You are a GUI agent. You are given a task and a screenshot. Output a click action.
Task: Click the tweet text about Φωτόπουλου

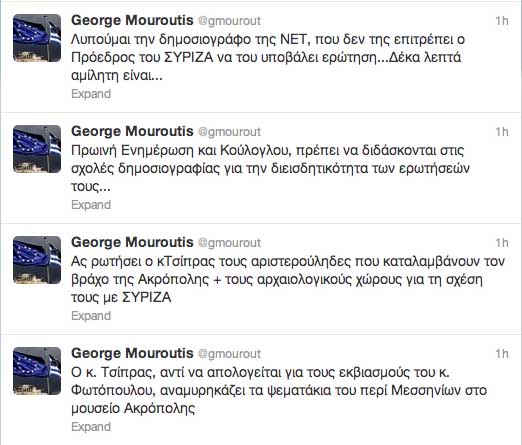[x=279, y=390]
